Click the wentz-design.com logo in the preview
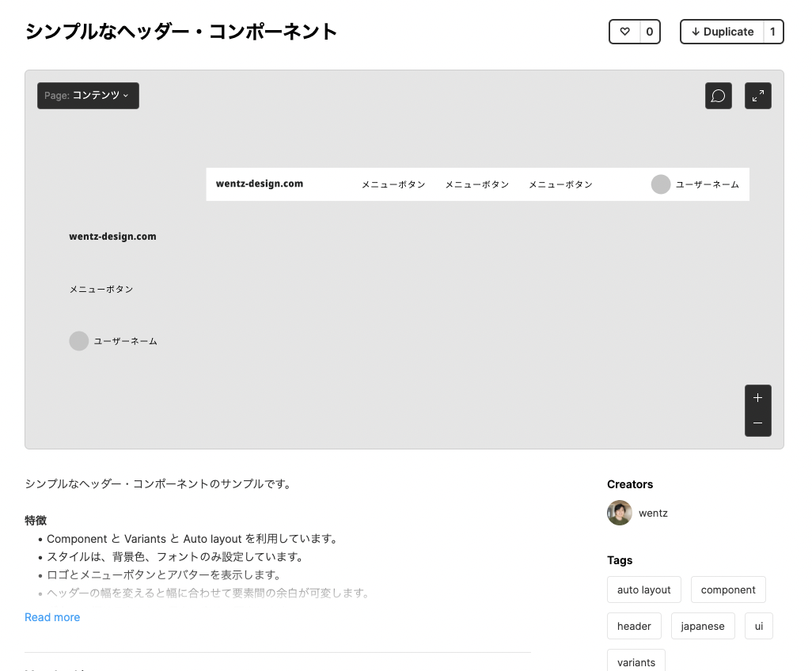Screen dimensions: 812x671 click(x=259, y=184)
